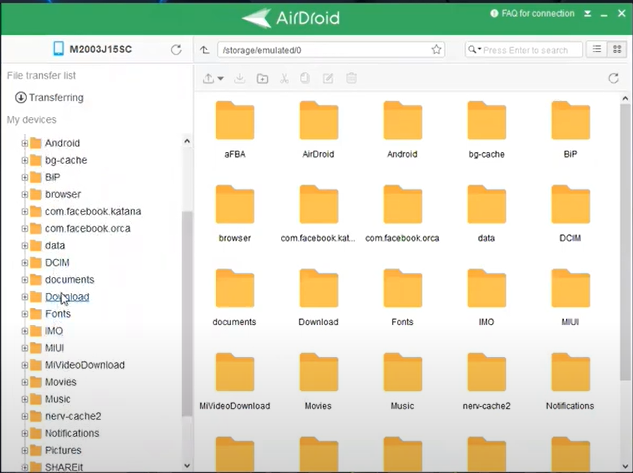
Task: Click the file grid scroll down arrow
Action: [x=625, y=467]
